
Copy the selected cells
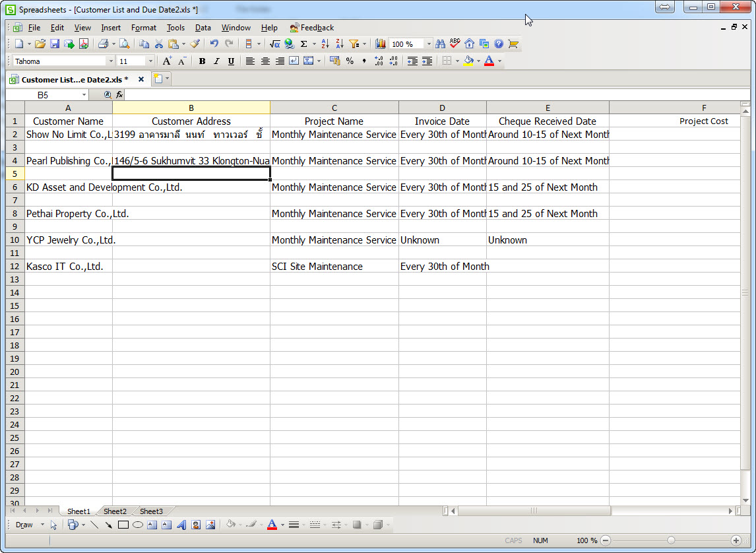(144, 44)
